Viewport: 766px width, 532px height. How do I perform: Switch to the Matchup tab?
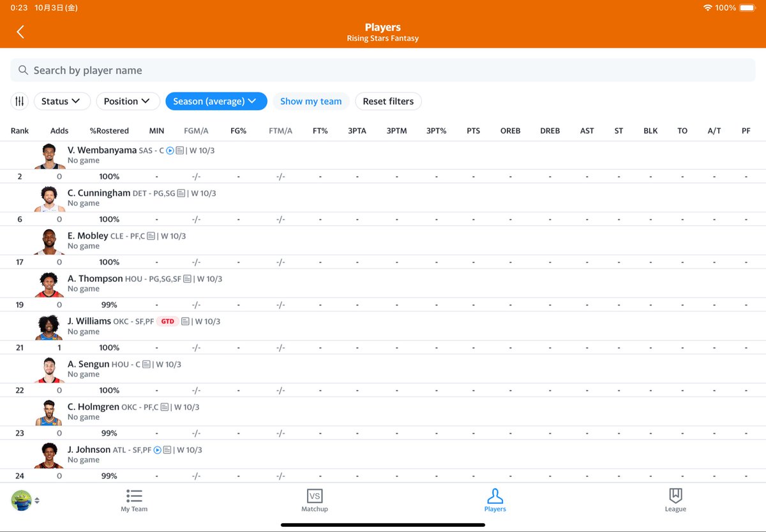(x=315, y=501)
